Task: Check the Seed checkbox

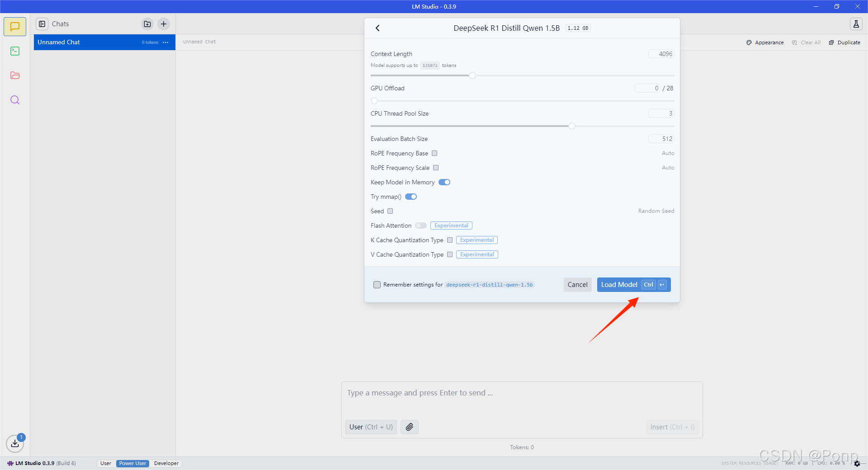Action: point(390,211)
